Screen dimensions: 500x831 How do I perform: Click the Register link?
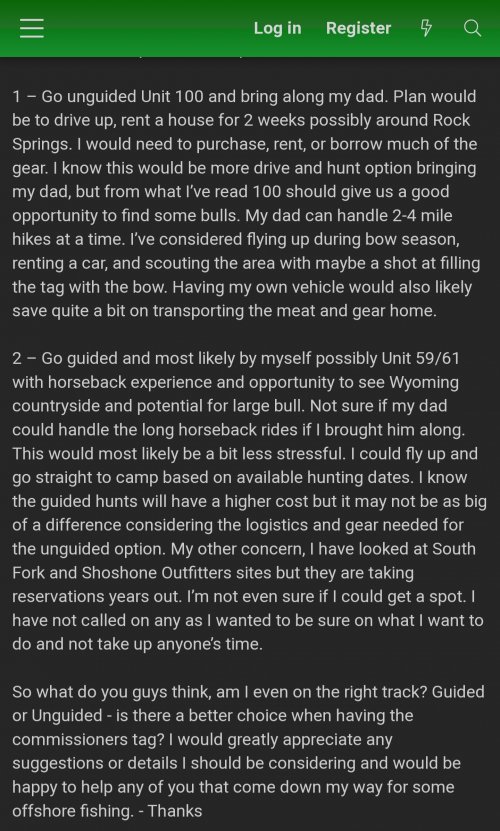pos(358,28)
